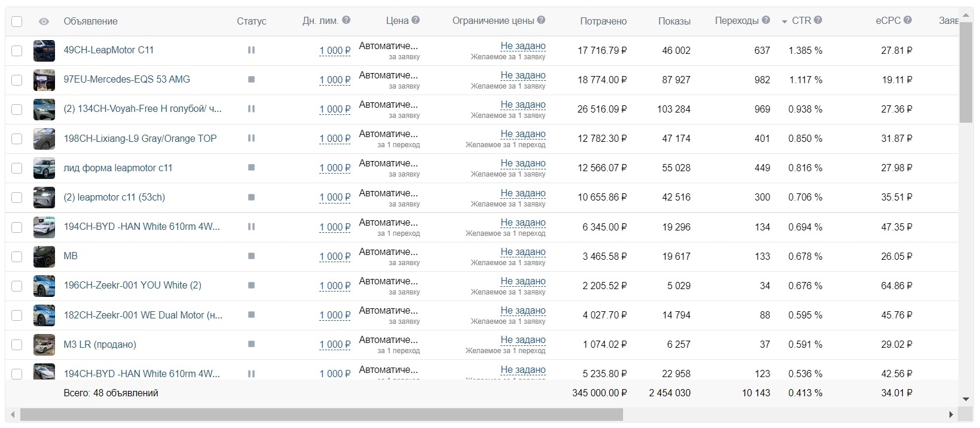Open the M3 LR (продано) ad link
Image resolution: width=980 pixels, height=428 pixels.
coord(100,345)
